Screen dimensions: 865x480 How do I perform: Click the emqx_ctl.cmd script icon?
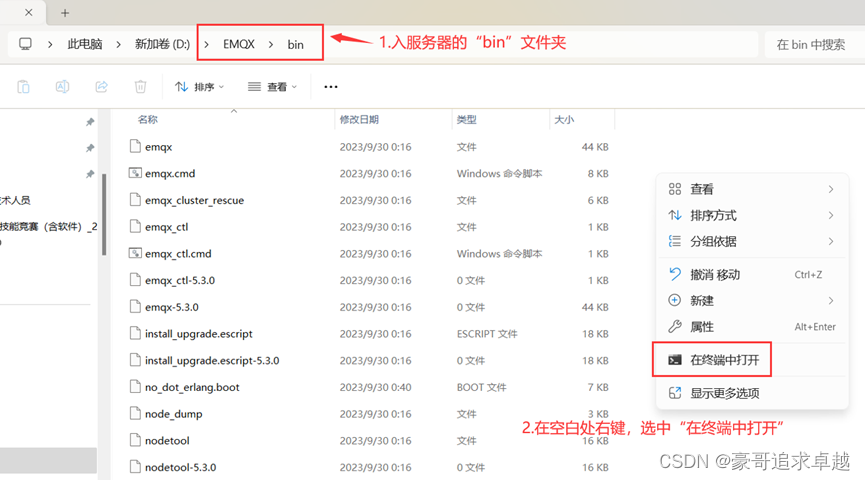tap(135, 253)
